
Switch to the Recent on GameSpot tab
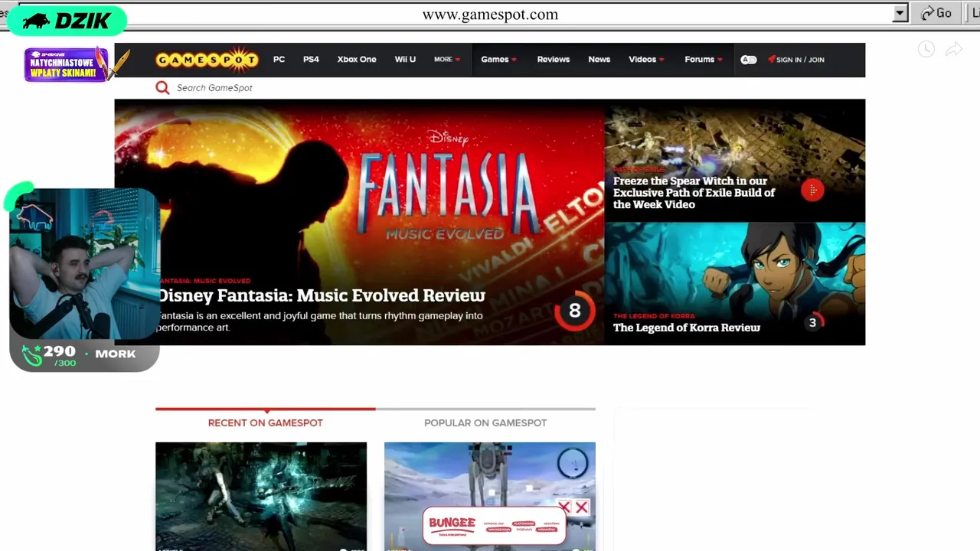pos(266,422)
